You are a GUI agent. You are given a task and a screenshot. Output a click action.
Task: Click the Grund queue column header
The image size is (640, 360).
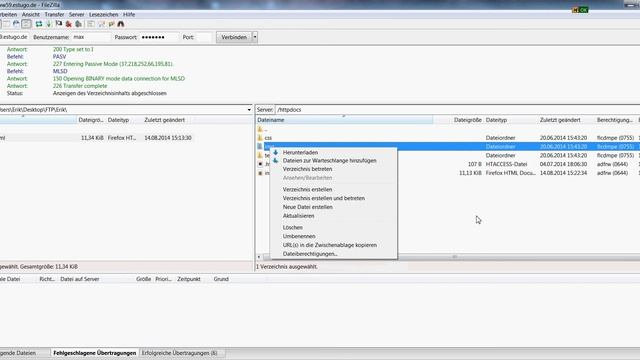[x=221, y=279]
